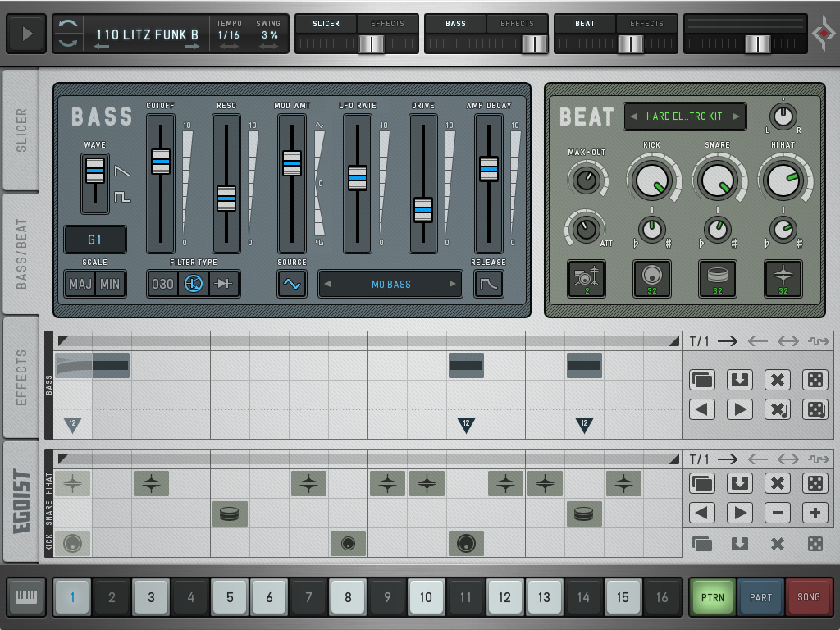Clear bass notes using X-with-note icon
This screenshot has width=840, height=630.
pos(778,410)
